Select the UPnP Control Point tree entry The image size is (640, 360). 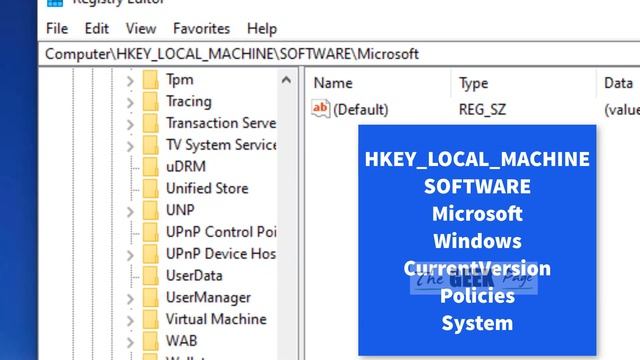(221, 232)
